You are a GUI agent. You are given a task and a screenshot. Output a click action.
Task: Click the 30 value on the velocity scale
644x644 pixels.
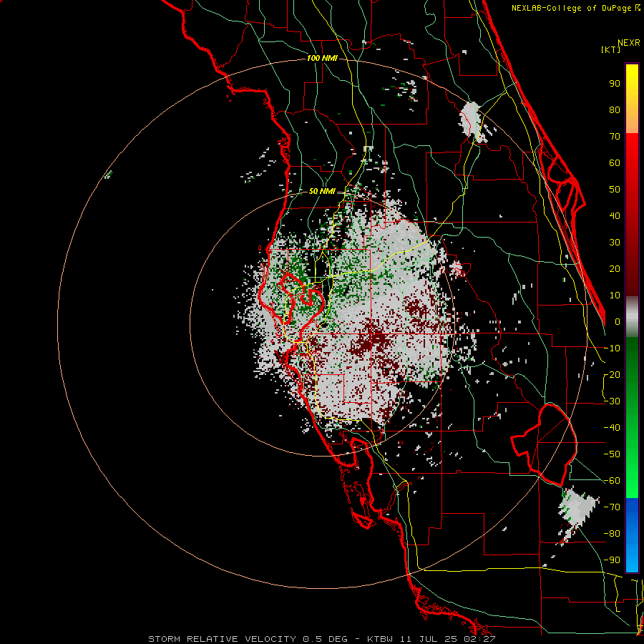615,243
